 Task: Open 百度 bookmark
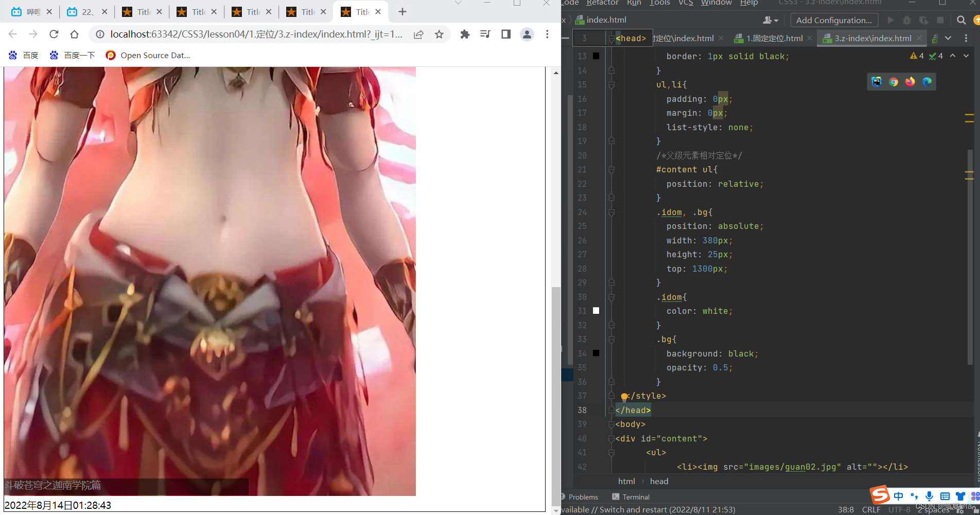[24, 55]
